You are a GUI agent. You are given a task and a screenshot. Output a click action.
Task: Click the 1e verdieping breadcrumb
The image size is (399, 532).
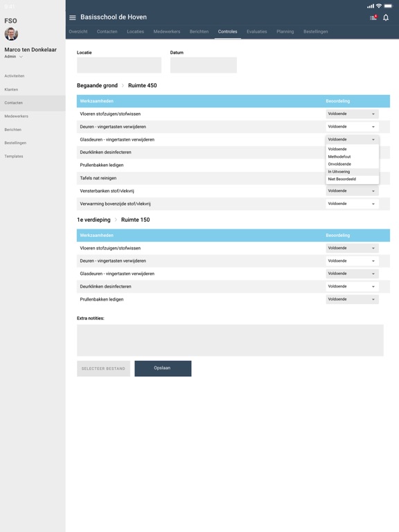point(94,220)
